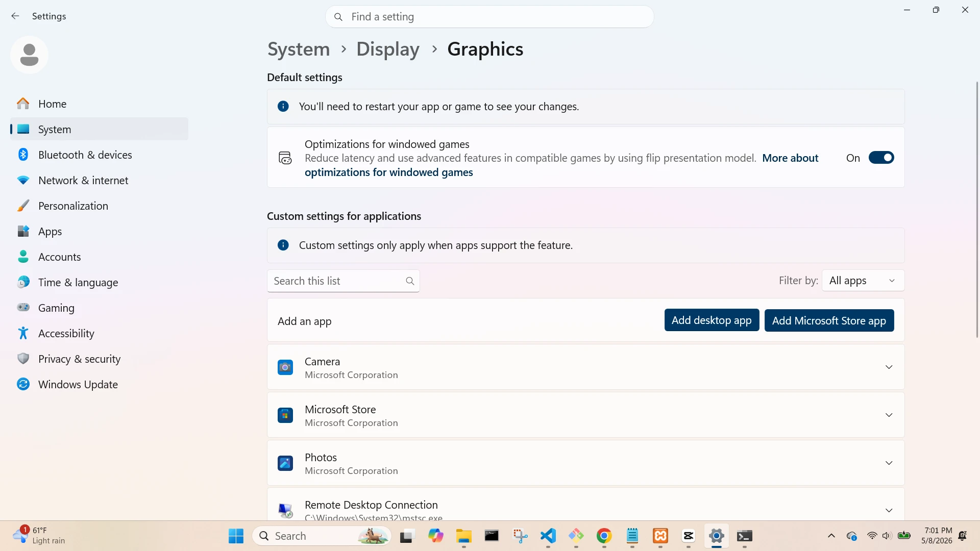Open XAMPP from the taskbar

[660, 536]
